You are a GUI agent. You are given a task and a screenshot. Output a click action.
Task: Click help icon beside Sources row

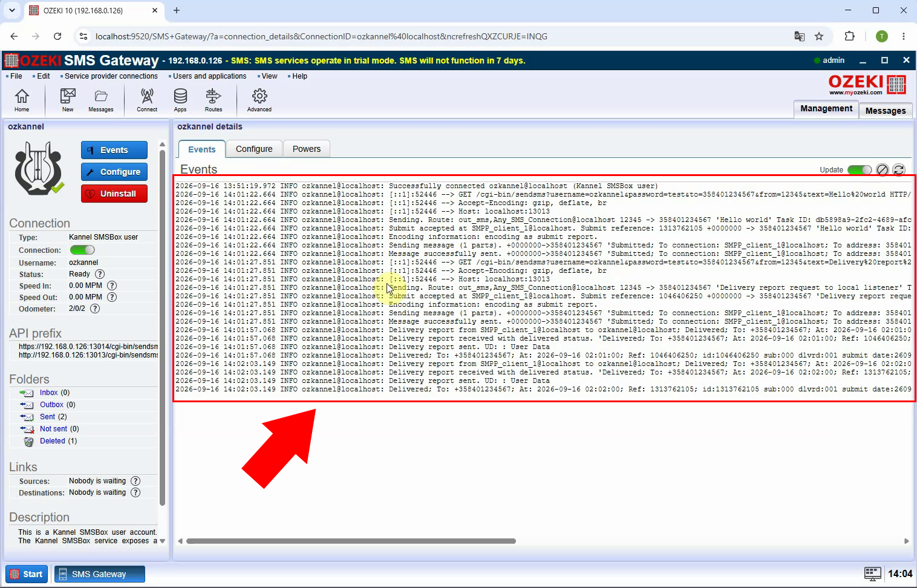click(135, 481)
